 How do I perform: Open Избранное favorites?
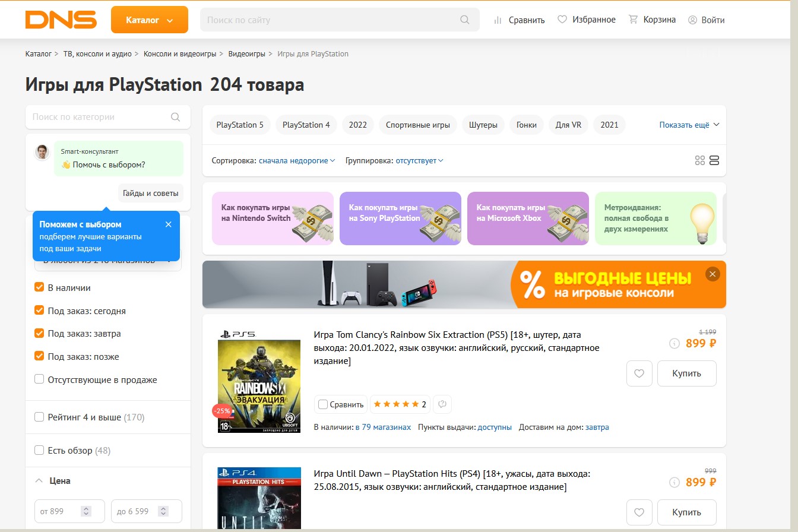[587, 20]
